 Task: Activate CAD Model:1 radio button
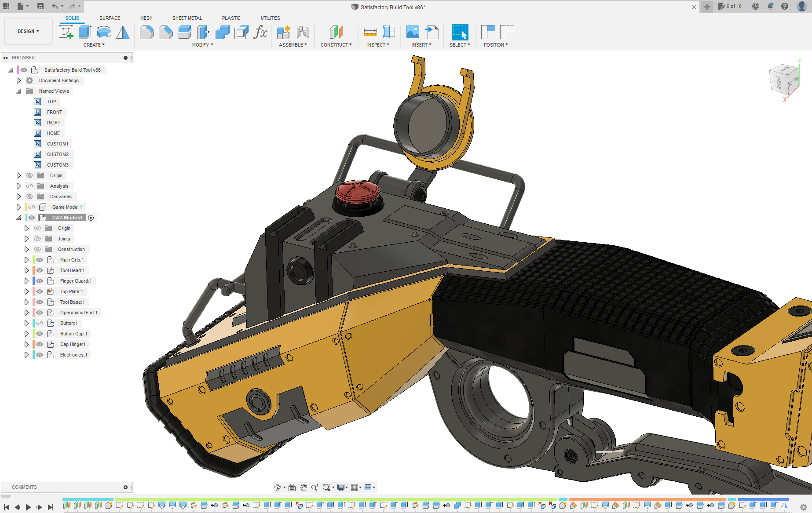click(x=91, y=218)
